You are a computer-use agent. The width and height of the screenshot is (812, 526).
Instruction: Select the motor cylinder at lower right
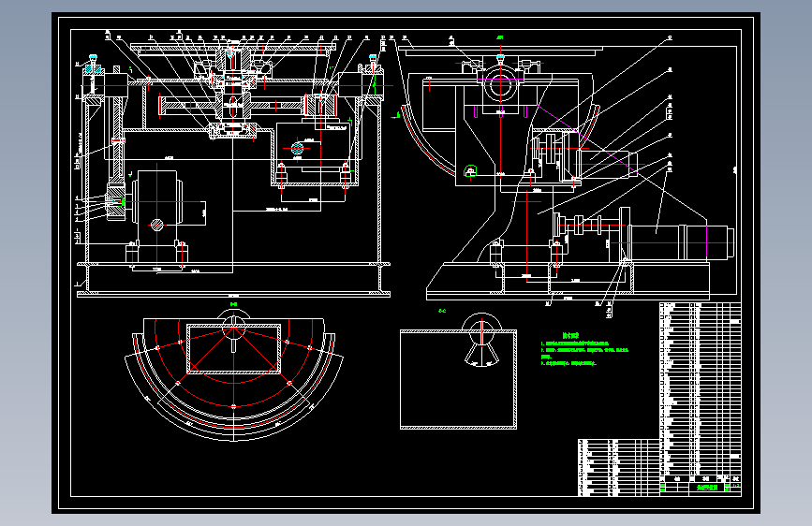click(x=681, y=241)
